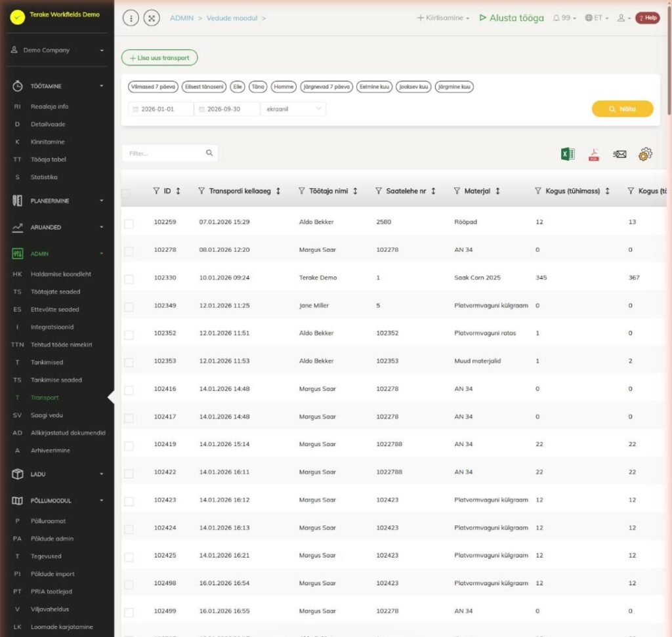The width and height of the screenshot is (672, 637).
Task: Click the Filter text input field
Action: 170,153
